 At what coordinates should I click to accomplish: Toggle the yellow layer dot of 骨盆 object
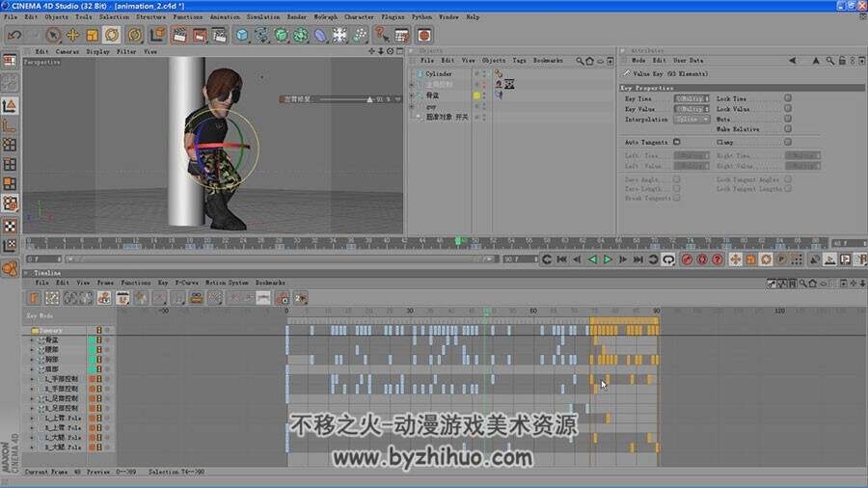[476, 95]
